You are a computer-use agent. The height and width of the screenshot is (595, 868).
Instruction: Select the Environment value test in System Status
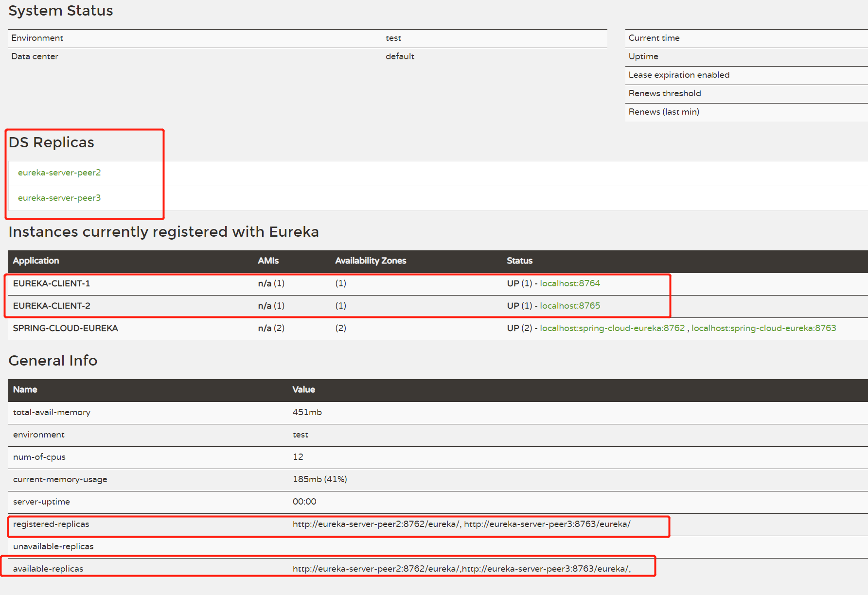393,38
